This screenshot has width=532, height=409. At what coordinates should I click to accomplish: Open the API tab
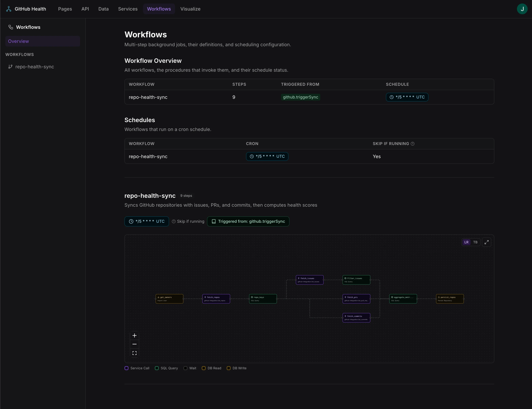(x=85, y=9)
